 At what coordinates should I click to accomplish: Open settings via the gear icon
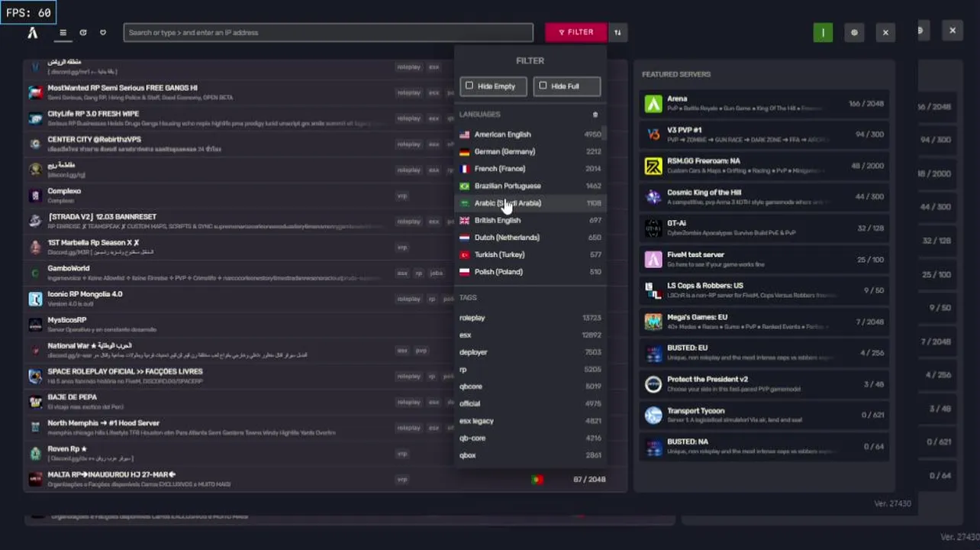pyautogui.click(x=854, y=32)
